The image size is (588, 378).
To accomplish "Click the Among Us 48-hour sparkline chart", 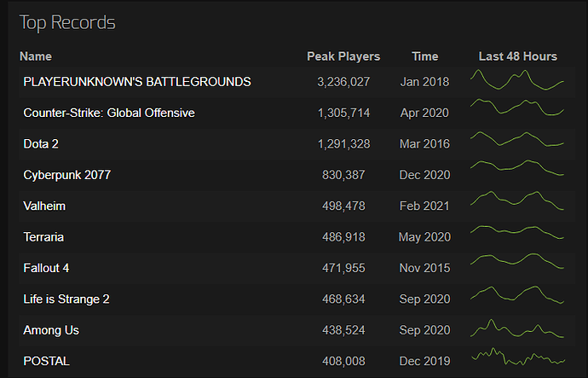I will [x=517, y=329].
